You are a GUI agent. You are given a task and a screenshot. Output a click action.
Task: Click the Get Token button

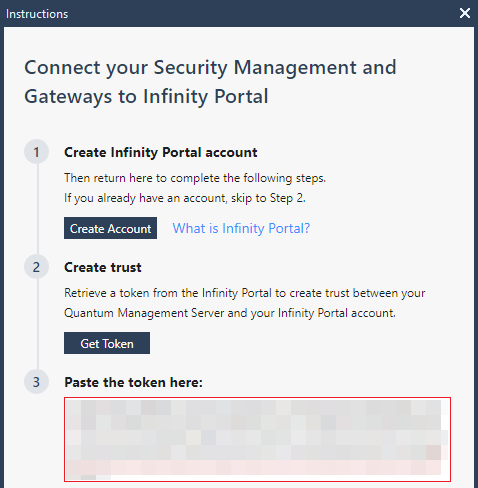pyautogui.click(x=107, y=343)
